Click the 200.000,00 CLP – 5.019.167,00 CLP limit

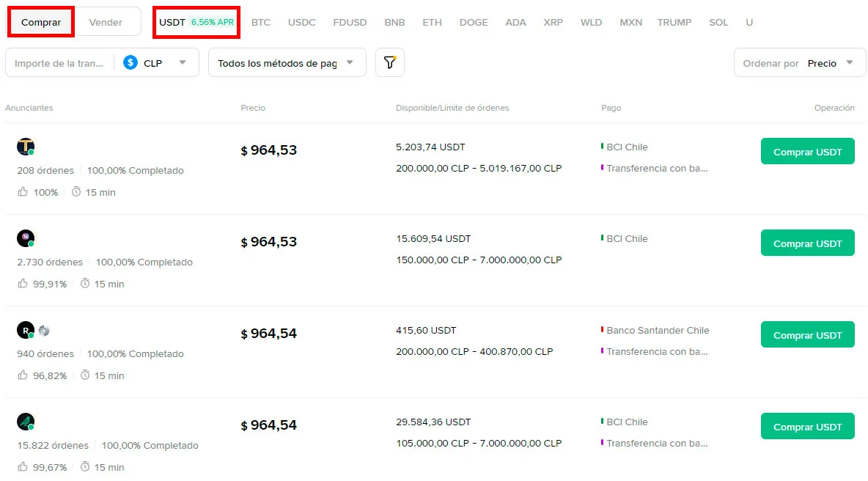point(479,168)
